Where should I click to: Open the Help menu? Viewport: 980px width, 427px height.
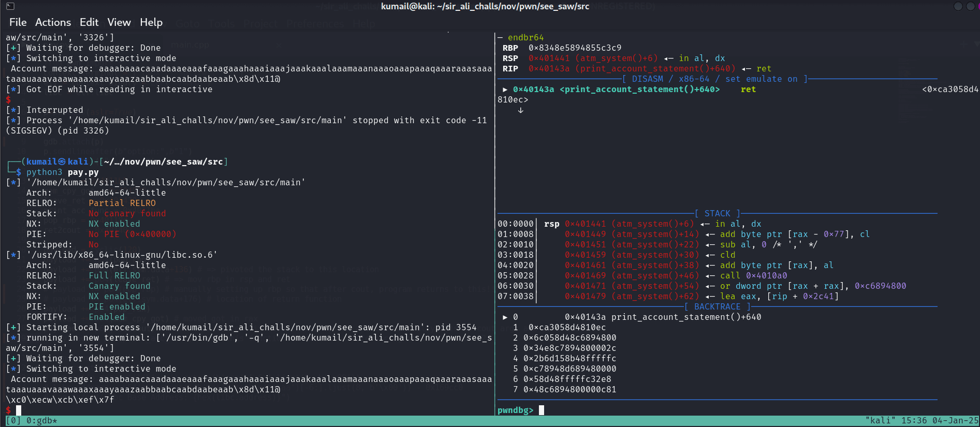click(151, 22)
